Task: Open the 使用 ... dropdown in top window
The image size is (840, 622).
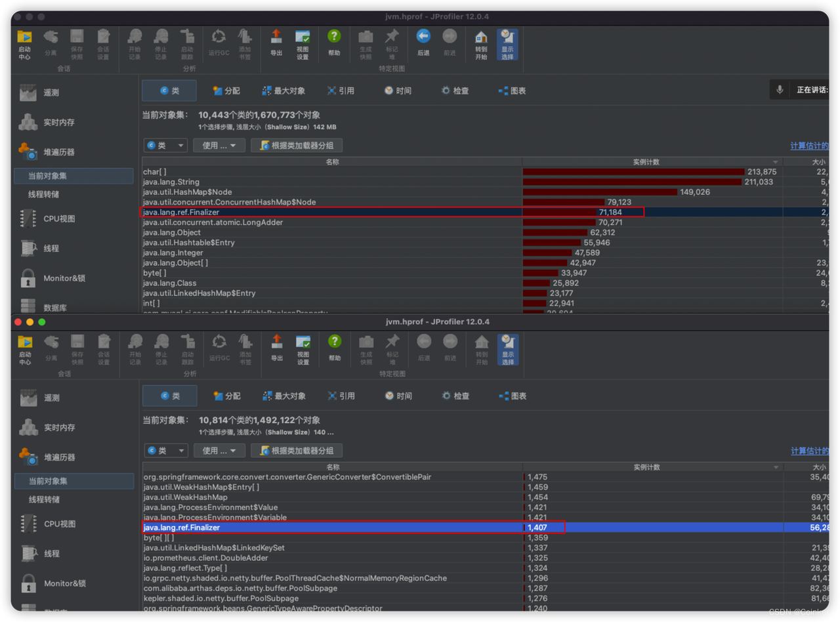Action: tap(219, 146)
